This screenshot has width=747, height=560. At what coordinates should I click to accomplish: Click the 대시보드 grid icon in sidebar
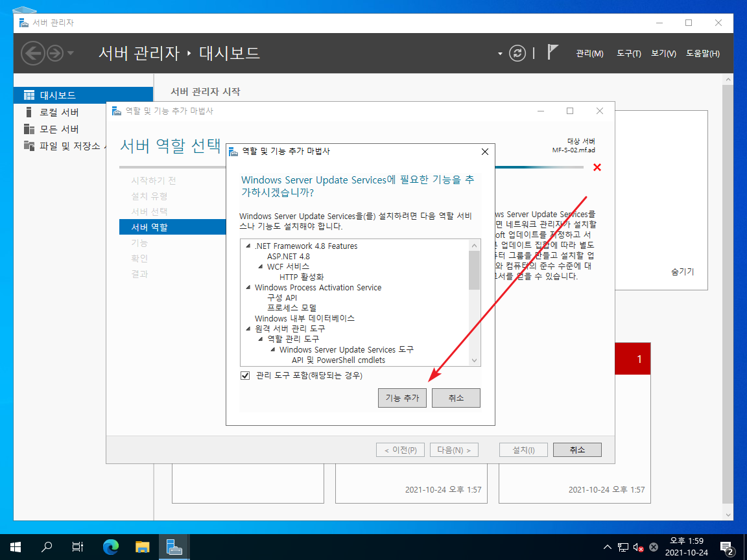pos(29,95)
